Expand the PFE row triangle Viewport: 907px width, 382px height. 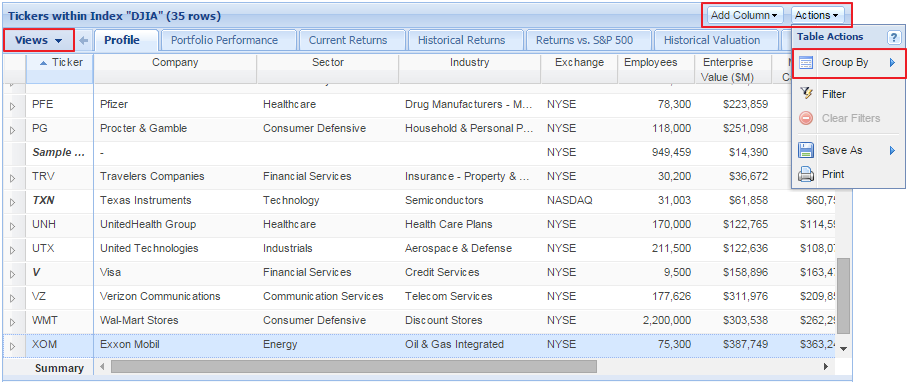pos(13,106)
